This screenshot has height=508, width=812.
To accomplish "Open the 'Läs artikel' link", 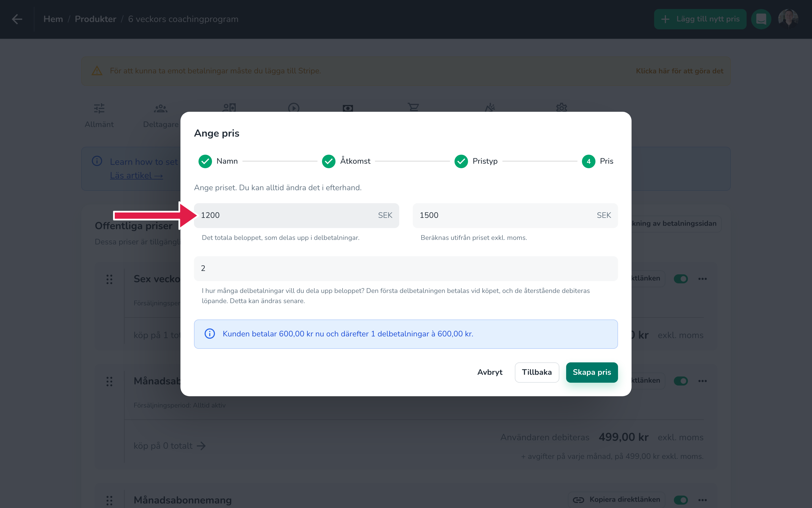I will pyautogui.click(x=136, y=175).
